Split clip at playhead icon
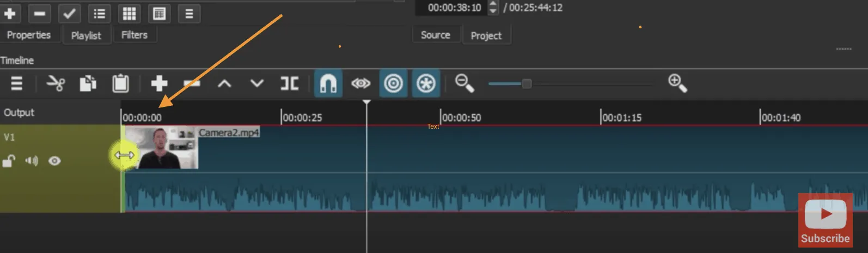Image resolution: width=868 pixels, height=253 pixels. 289,83
